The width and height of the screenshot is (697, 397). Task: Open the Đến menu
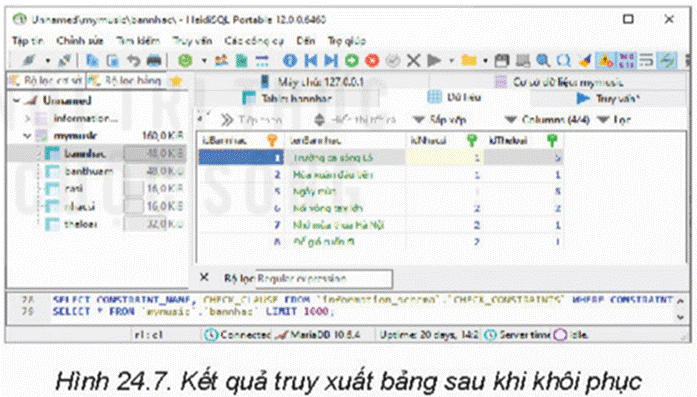click(x=306, y=41)
